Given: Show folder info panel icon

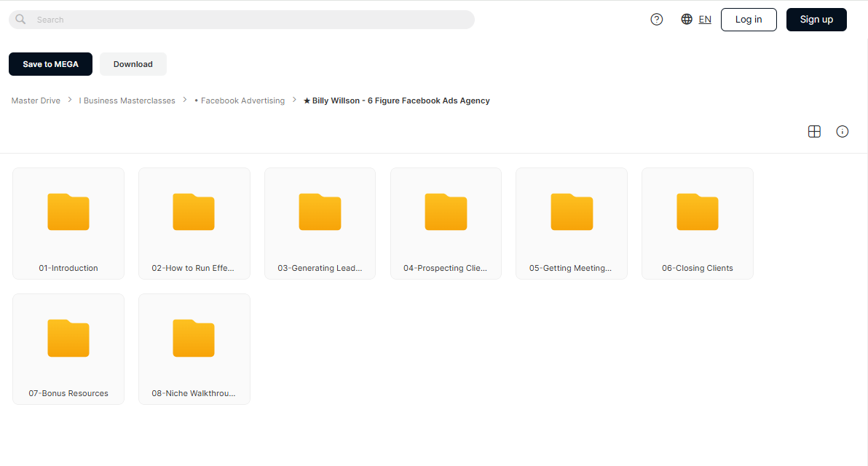Looking at the screenshot, I should (x=842, y=131).
